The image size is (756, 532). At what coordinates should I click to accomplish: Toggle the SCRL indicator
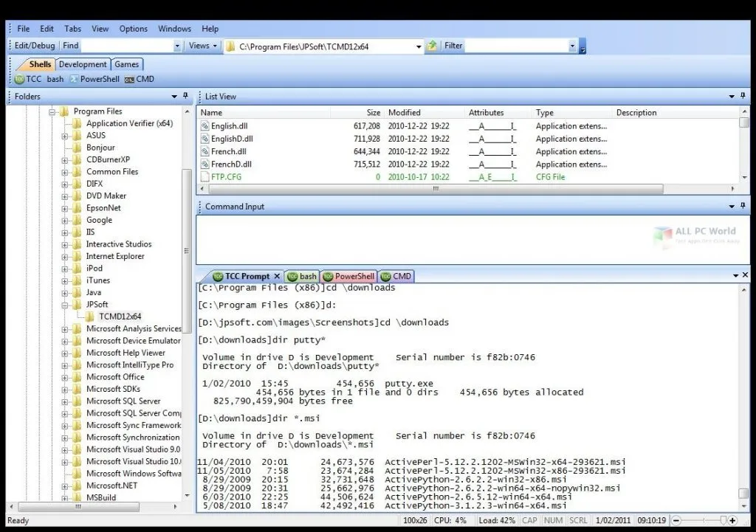tap(578, 520)
